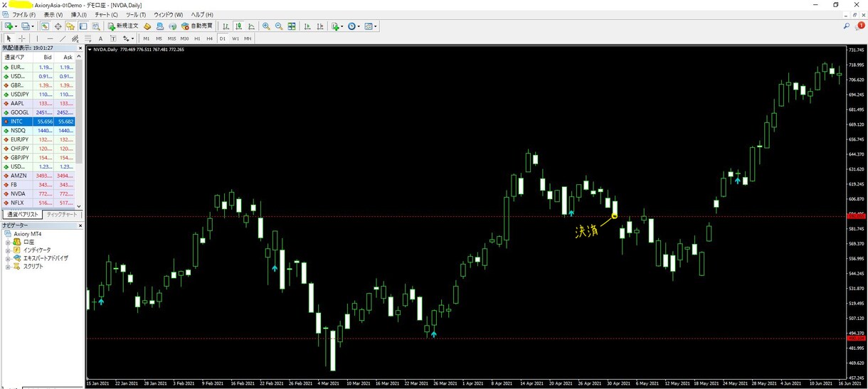
Task: Select the vertical line drawing tool
Action: [x=38, y=38]
